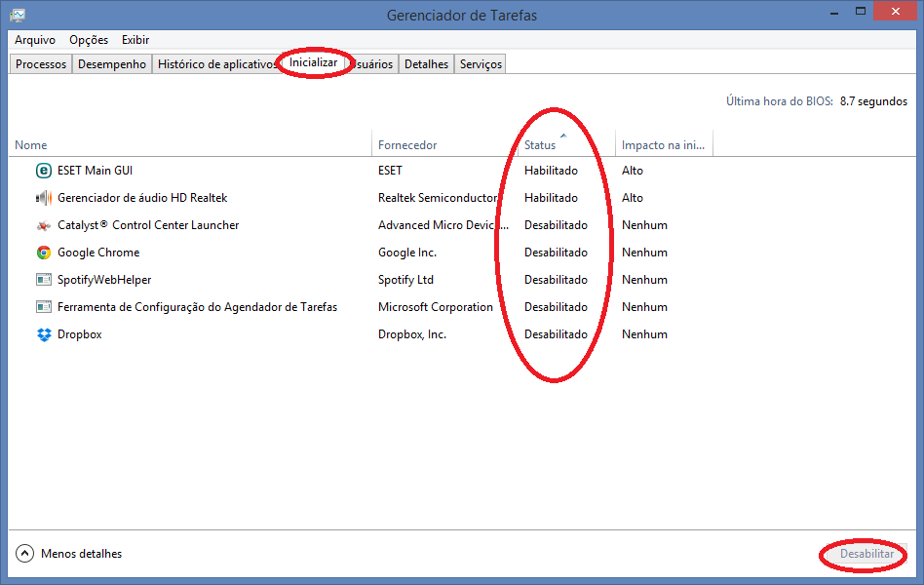Click the Google Chrome icon
The height and width of the screenshot is (585, 924).
(44, 253)
